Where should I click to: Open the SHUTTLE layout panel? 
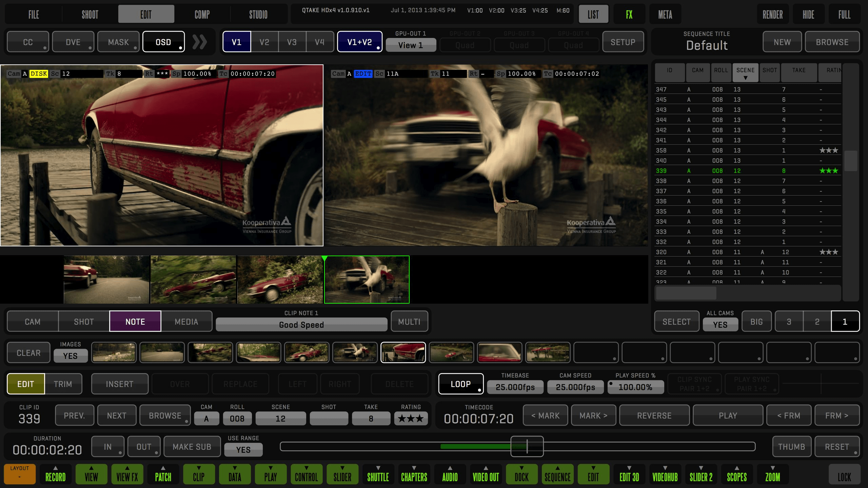coord(378,474)
